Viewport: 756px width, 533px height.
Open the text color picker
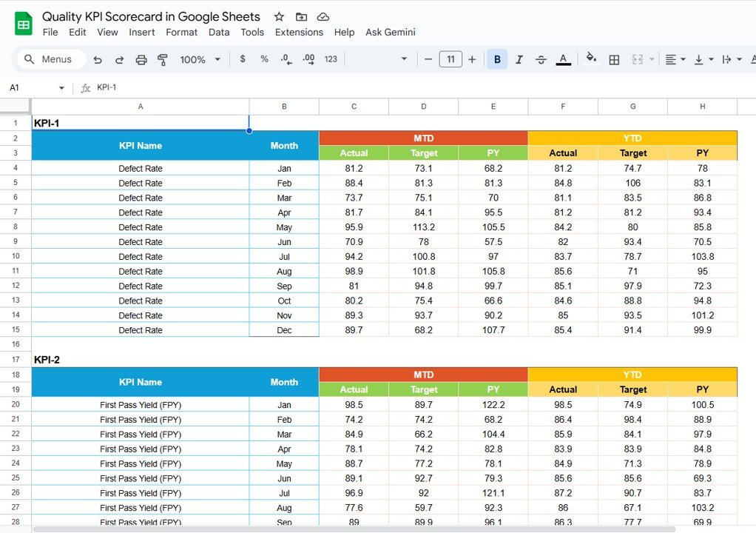[x=563, y=59]
